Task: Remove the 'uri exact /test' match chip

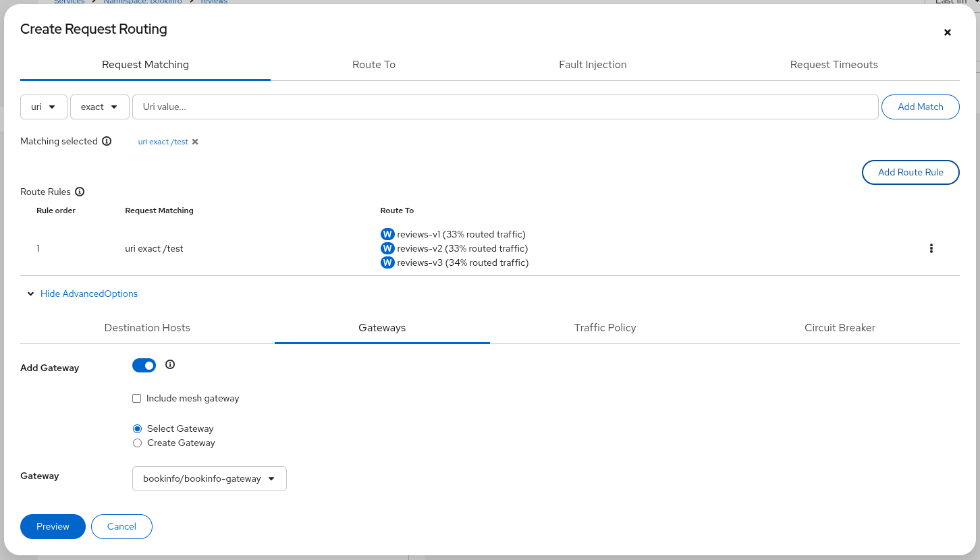Action: pyautogui.click(x=195, y=142)
